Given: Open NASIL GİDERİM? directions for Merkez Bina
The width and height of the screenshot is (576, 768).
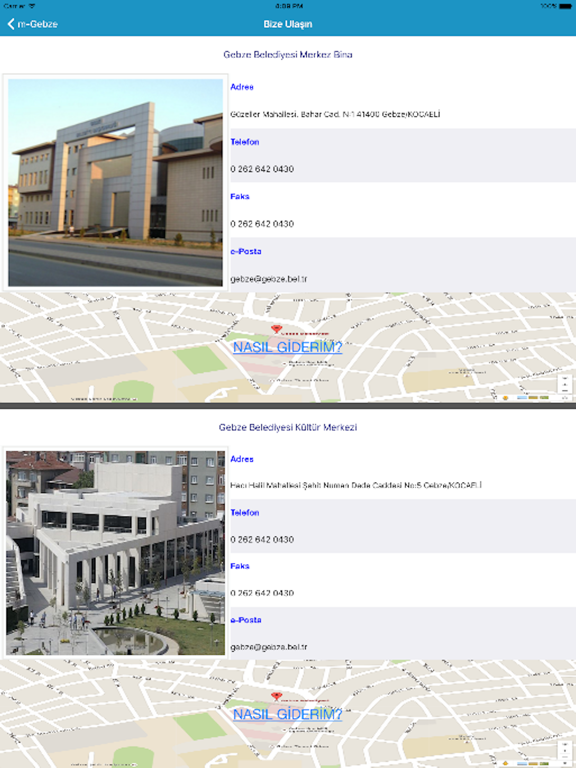Looking at the screenshot, I should point(288,347).
